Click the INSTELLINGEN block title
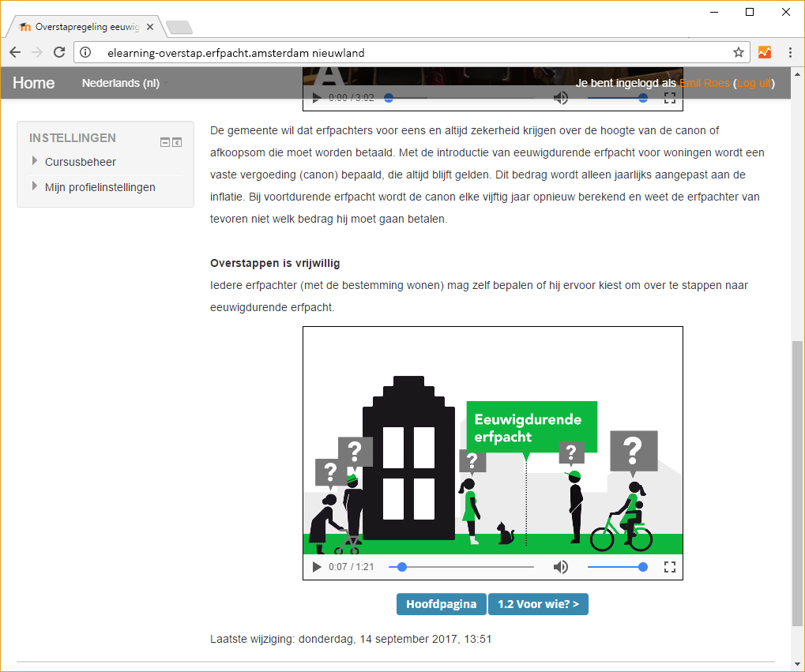 click(x=73, y=138)
